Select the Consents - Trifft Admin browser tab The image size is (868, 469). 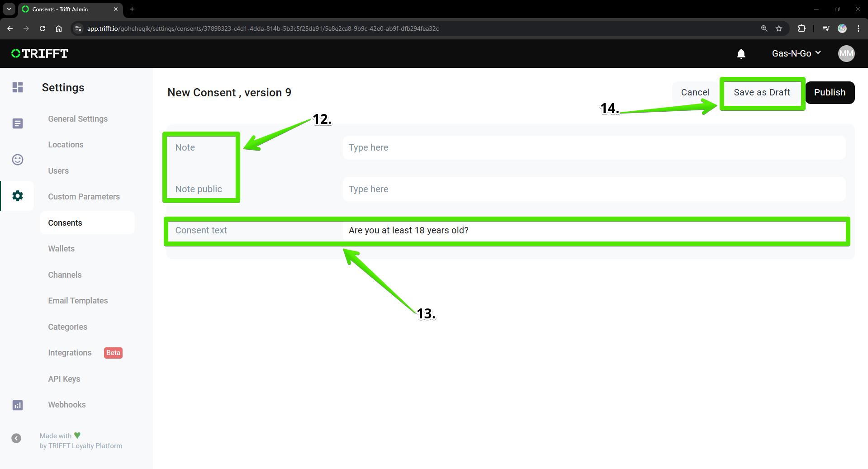tap(70, 9)
